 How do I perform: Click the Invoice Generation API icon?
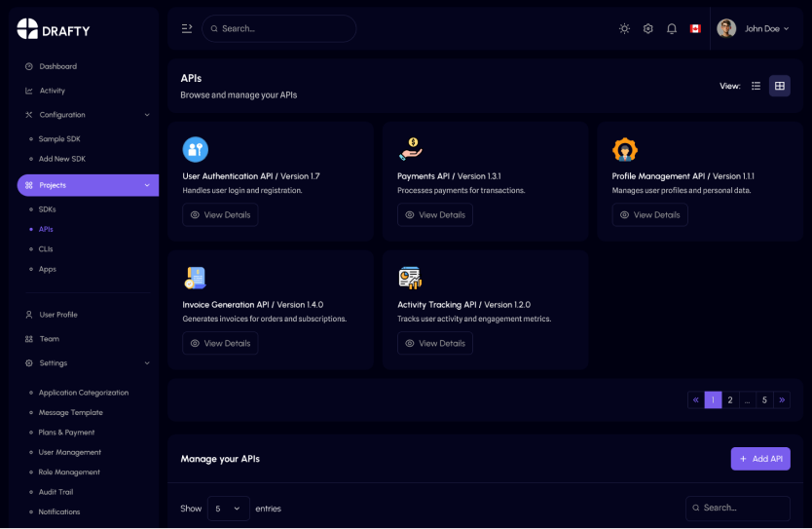(x=196, y=278)
